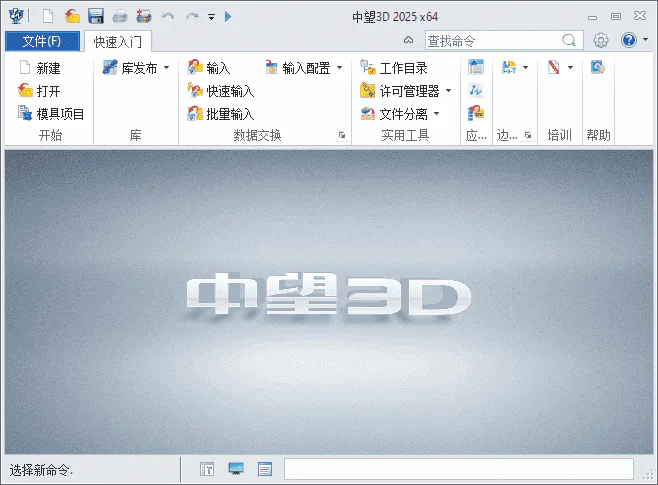The width and height of the screenshot is (658, 485).
Task: Expand the 库发布 dropdown arrow
Action: coord(167,68)
